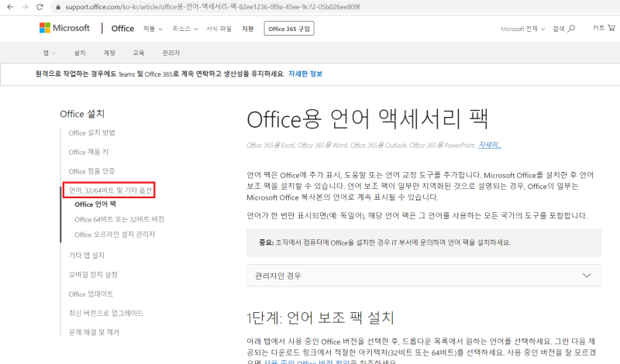
Task: Click the Microsoft logo
Action: click(64, 28)
